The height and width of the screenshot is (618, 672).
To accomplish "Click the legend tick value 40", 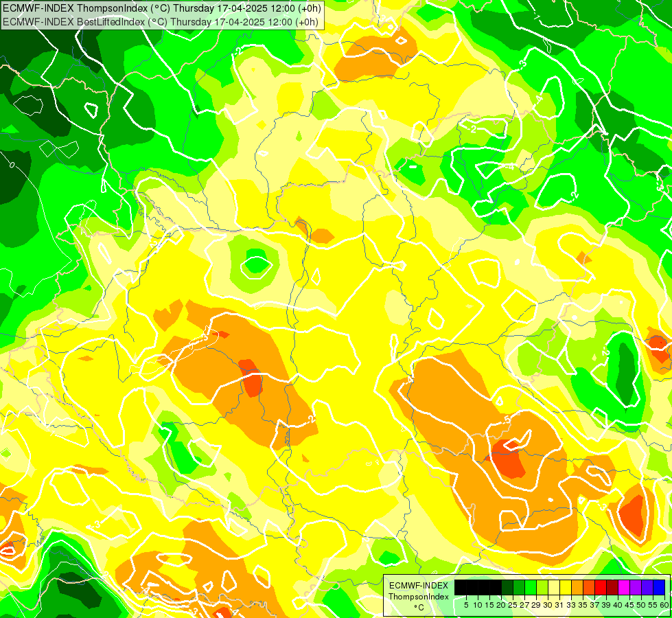I will (618, 605).
